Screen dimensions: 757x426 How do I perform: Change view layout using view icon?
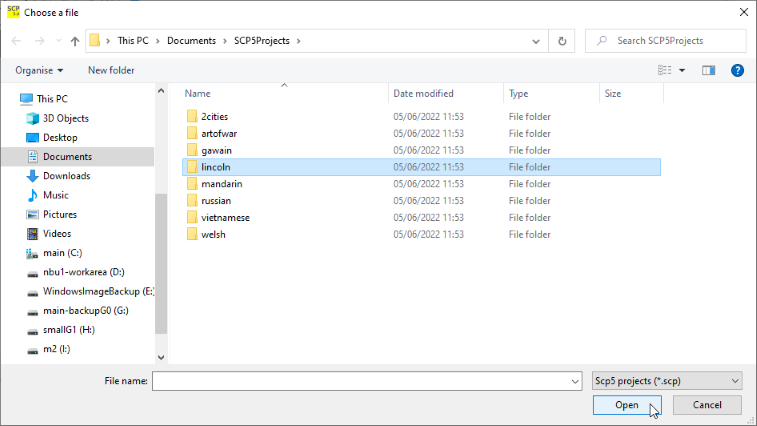pos(664,70)
